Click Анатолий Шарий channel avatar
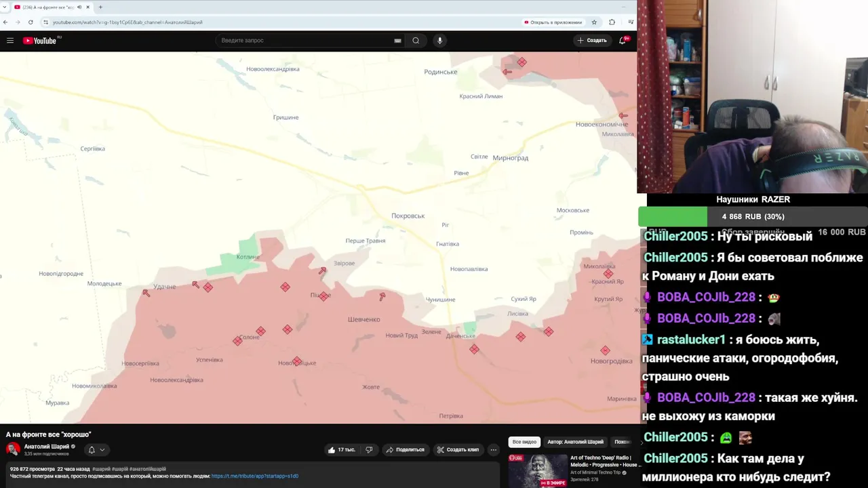This screenshot has width=868, height=488. point(13,449)
